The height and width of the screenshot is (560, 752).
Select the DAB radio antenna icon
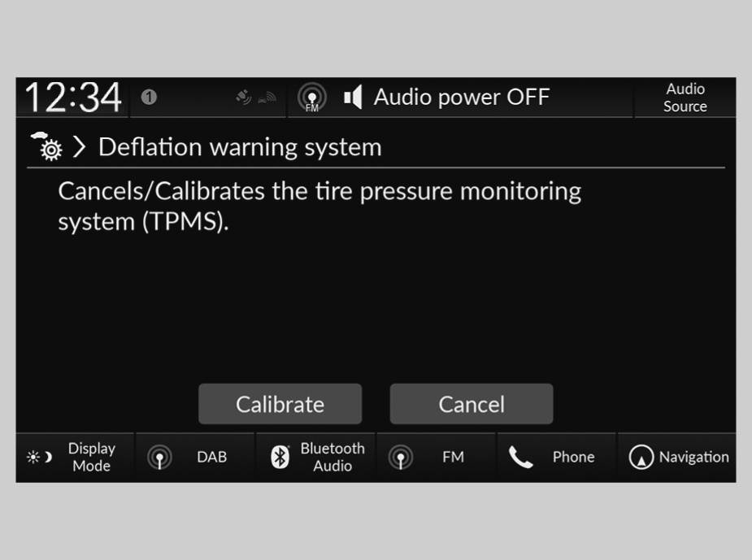159,458
